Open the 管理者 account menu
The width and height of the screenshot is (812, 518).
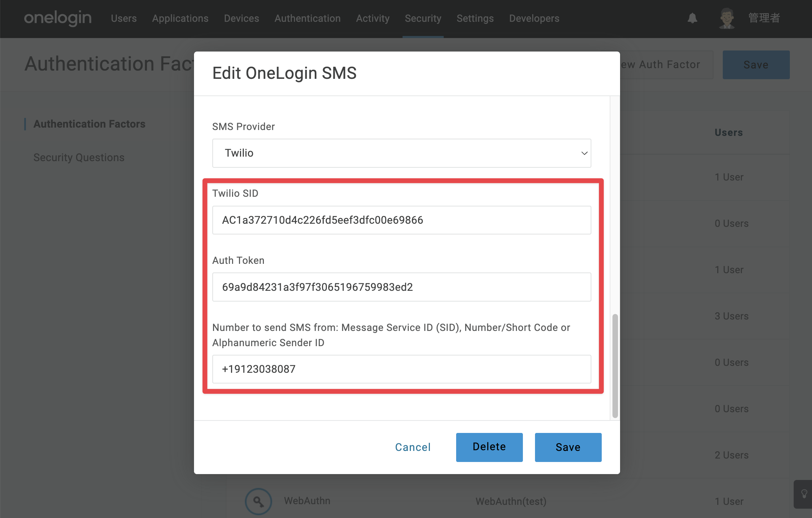click(764, 18)
